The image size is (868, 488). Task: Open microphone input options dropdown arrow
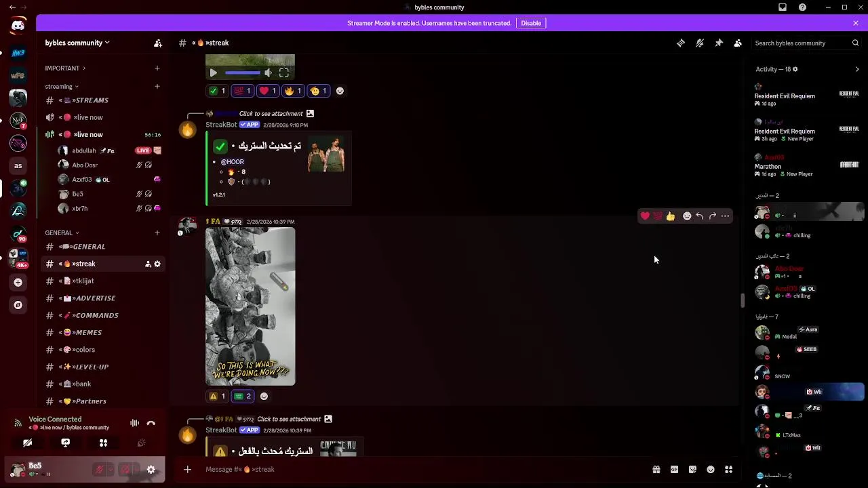(111, 469)
